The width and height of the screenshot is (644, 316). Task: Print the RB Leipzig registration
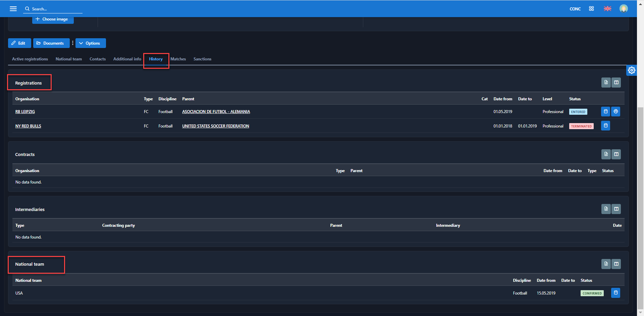click(x=615, y=112)
